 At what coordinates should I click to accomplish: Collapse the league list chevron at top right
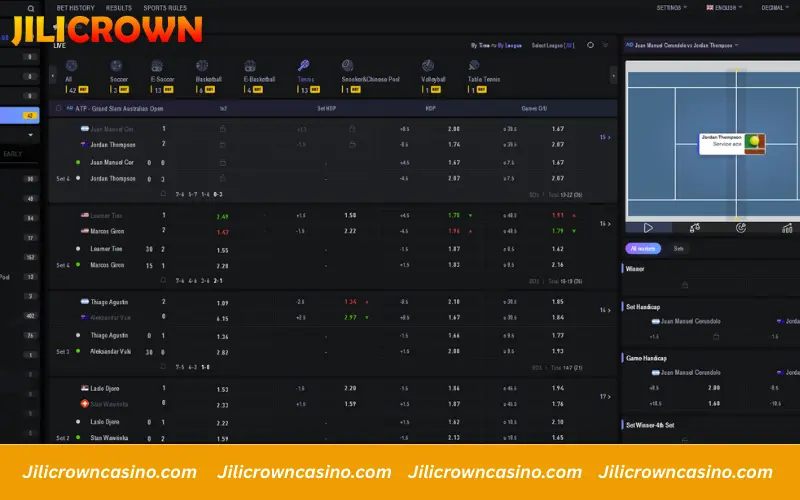pyautogui.click(x=606, y=45)
